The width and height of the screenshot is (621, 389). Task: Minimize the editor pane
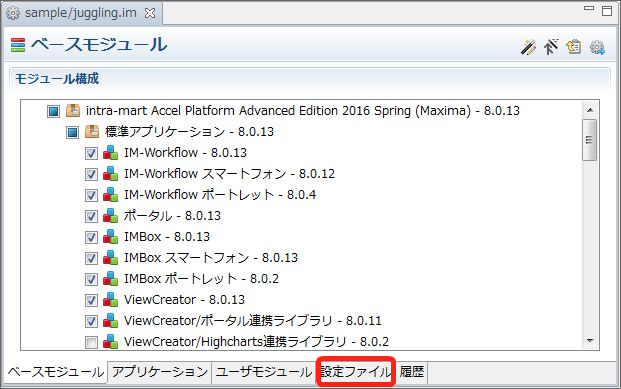(589, 8)
